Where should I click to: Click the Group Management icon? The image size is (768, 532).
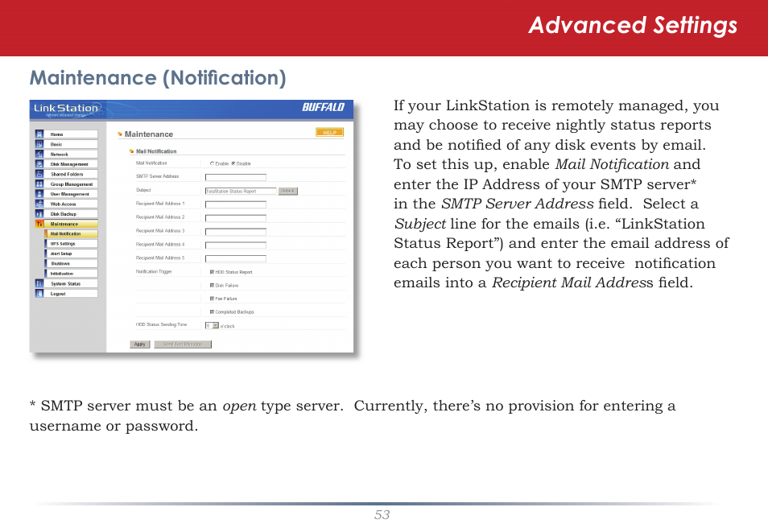point(39,184)
